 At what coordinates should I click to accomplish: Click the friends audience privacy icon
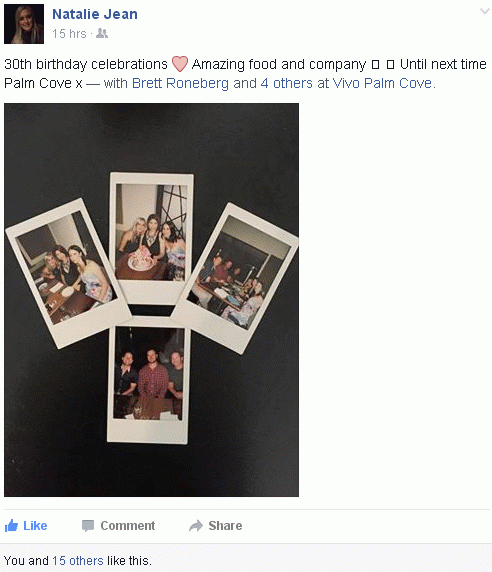pos(102,34)
